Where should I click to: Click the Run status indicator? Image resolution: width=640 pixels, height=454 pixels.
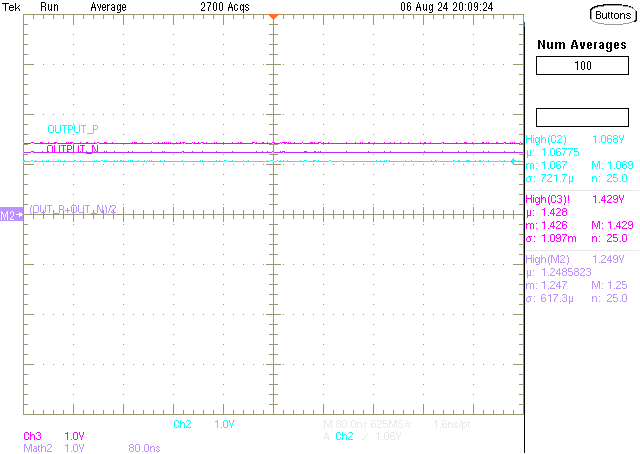[x=48, y=6]
